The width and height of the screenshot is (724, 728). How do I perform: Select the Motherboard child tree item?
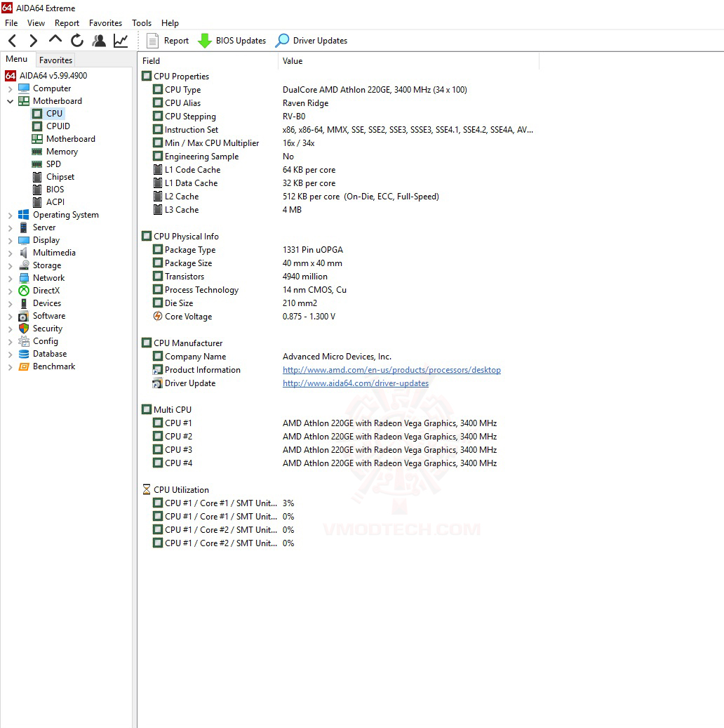(64, 139)
